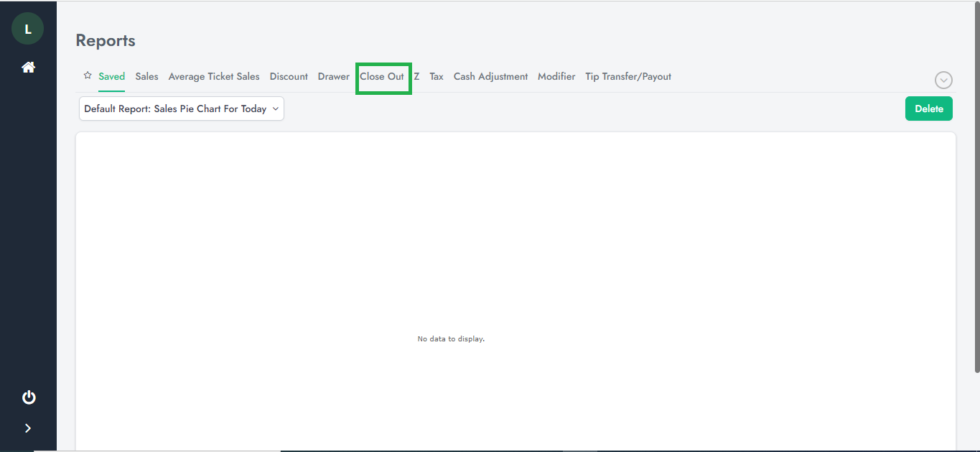Open the Default Report dropdown
980x452 pixels.
click(182, 109)
